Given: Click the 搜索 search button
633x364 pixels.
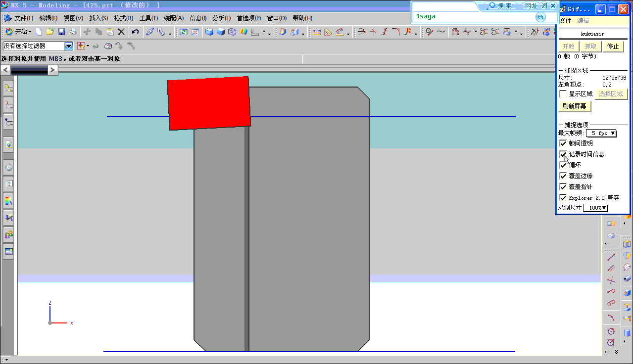Looking at the screenshot, I should [500, 6].
